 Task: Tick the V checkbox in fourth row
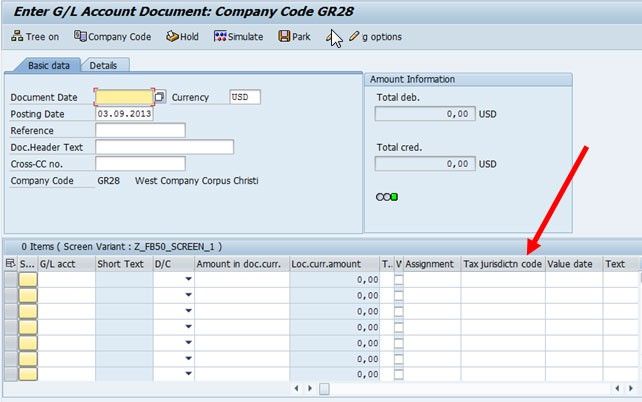399,327
